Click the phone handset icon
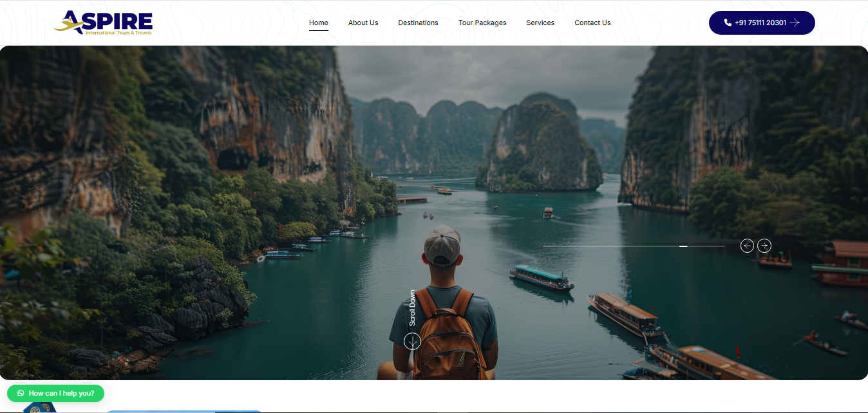Image resolution: width=868 pixels, height=413 pixels. (728, 23)
